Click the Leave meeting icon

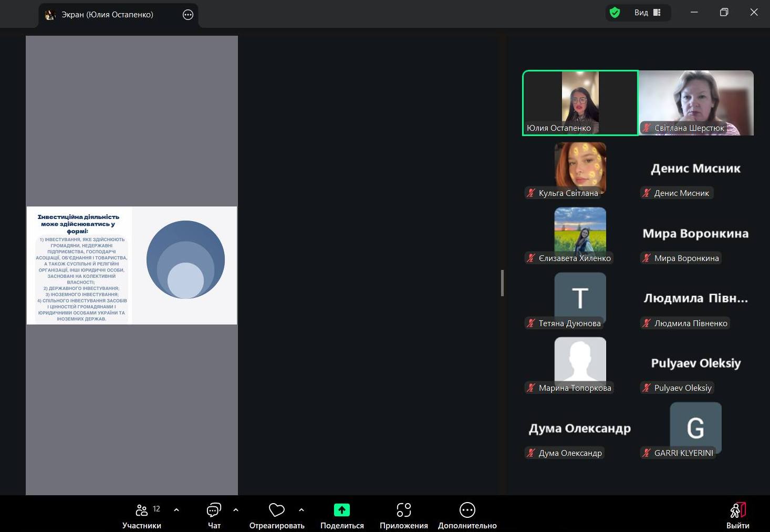point(737,510)
